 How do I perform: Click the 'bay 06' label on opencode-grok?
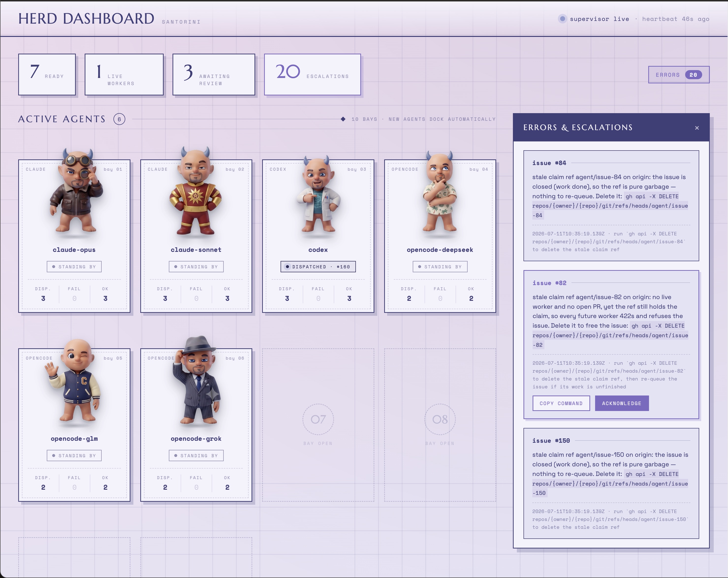235,358
